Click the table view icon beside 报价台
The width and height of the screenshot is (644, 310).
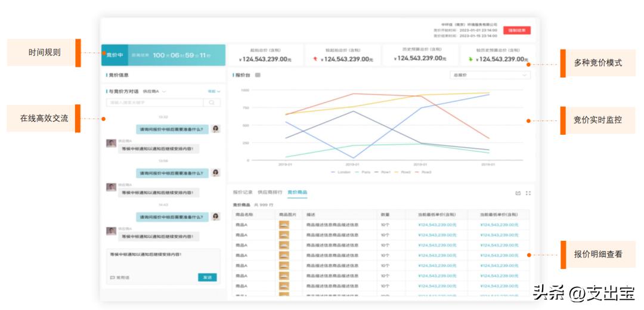point(258,75)
